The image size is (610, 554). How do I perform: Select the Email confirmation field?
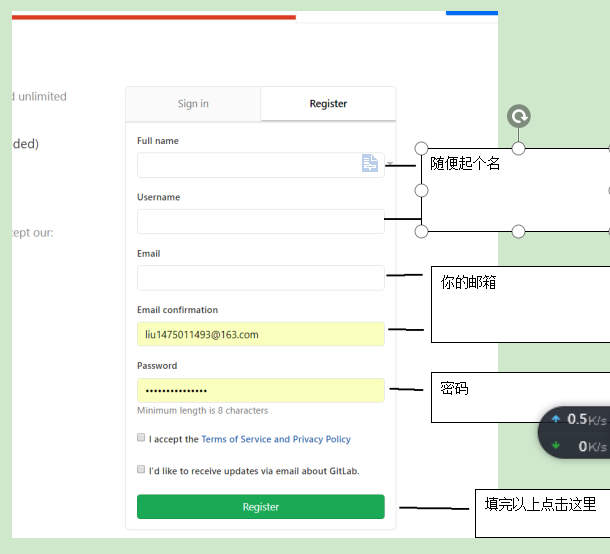pos(261,334)
